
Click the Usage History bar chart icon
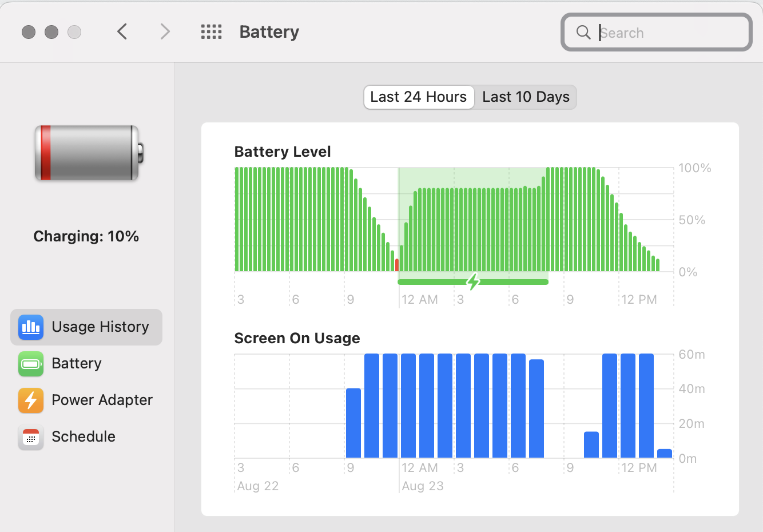[x=30, y=327]
